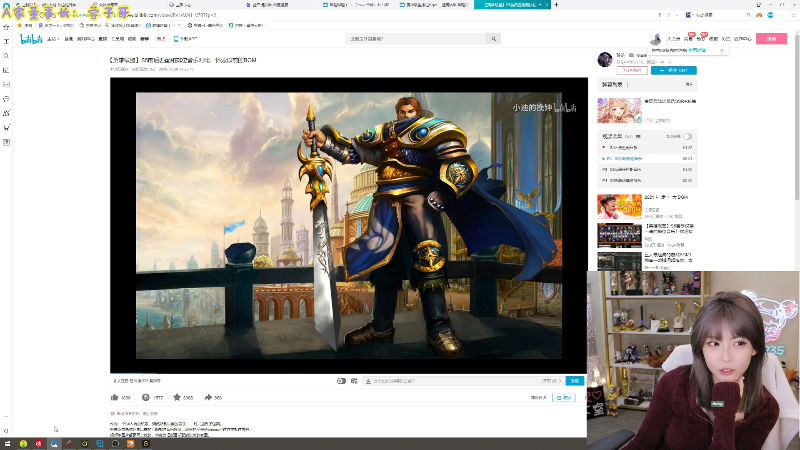Toggle auto-play switch in episode list
This screenshot has height=450, width=800.
point(687,137)
